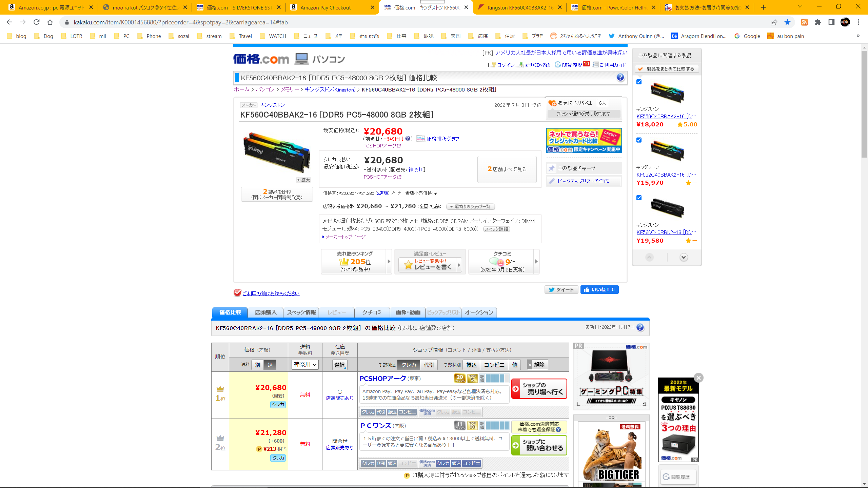Open new browser tab with plus button
This screenshot has height=488, width=868.
click(763, 7)
